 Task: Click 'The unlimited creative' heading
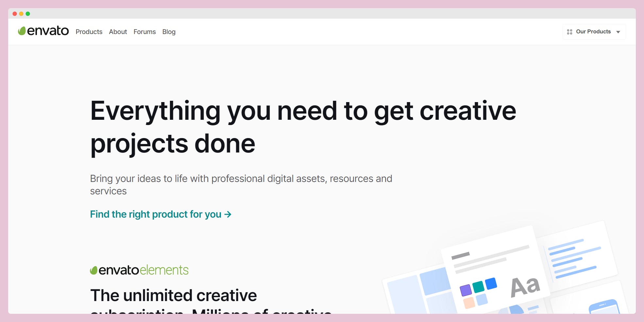click(x=174, y=295)
